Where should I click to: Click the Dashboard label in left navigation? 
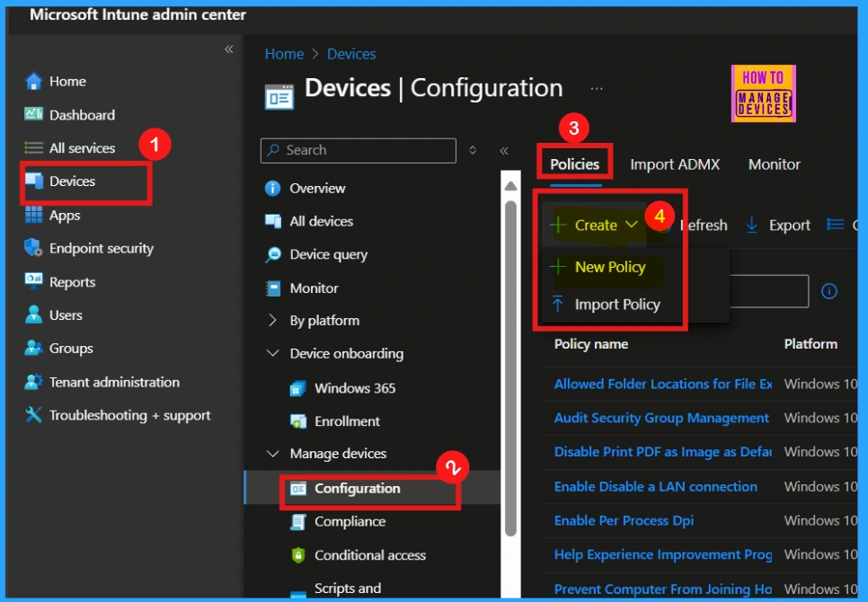pyautogui.click(x=82, y=115)
